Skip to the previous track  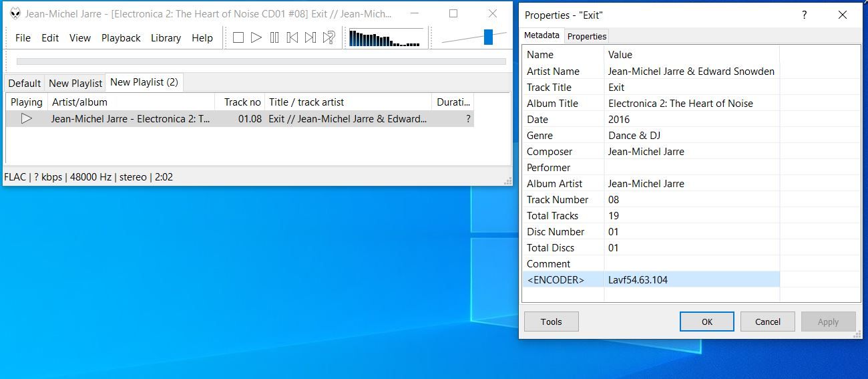tap(292, 38)
